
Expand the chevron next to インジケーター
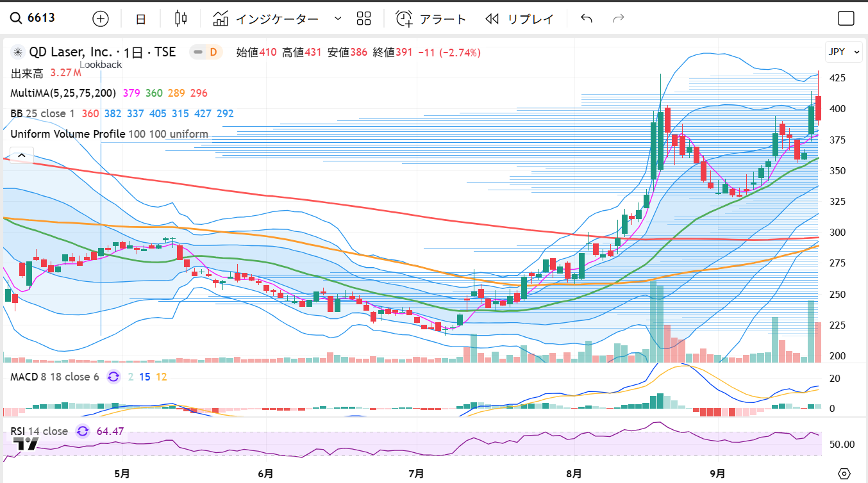coord(338,19)
